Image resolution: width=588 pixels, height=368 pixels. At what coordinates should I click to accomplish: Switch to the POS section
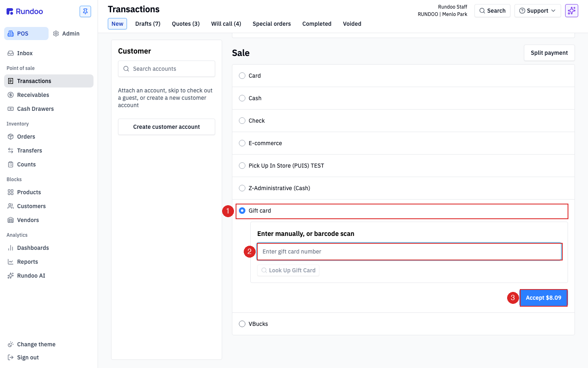click(26, 34)
